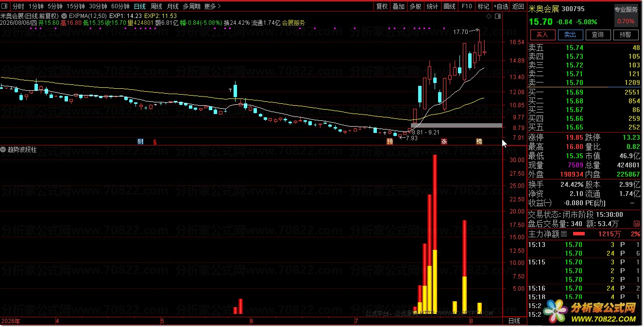Click the 7.93 low price label

(x=411, y=138)
